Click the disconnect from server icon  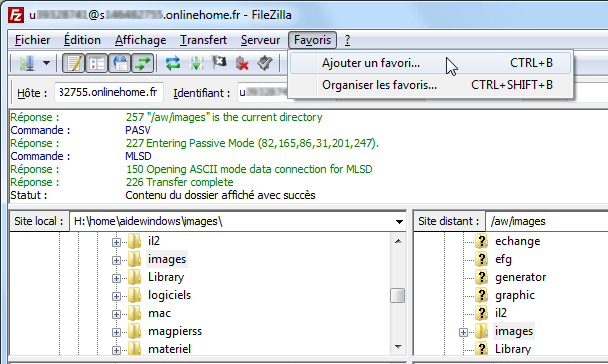point(242,63)
